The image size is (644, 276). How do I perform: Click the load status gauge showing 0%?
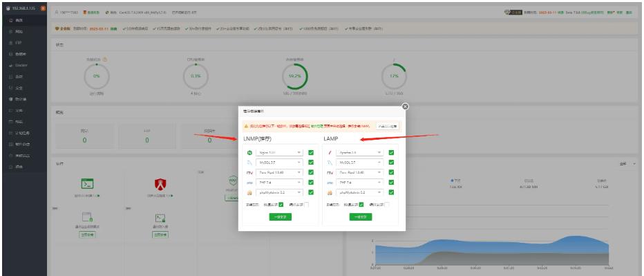point(97,76)
